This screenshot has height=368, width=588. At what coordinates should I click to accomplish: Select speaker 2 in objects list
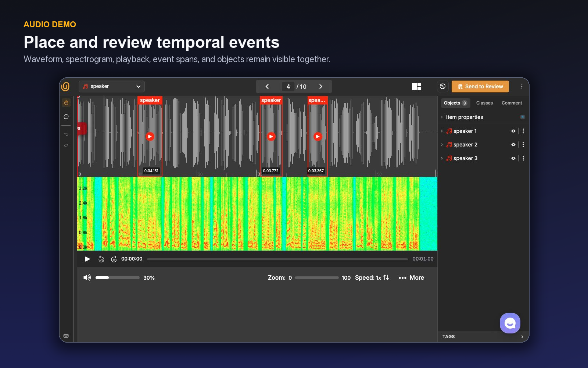pyautogui.click(x=465, y=145)
